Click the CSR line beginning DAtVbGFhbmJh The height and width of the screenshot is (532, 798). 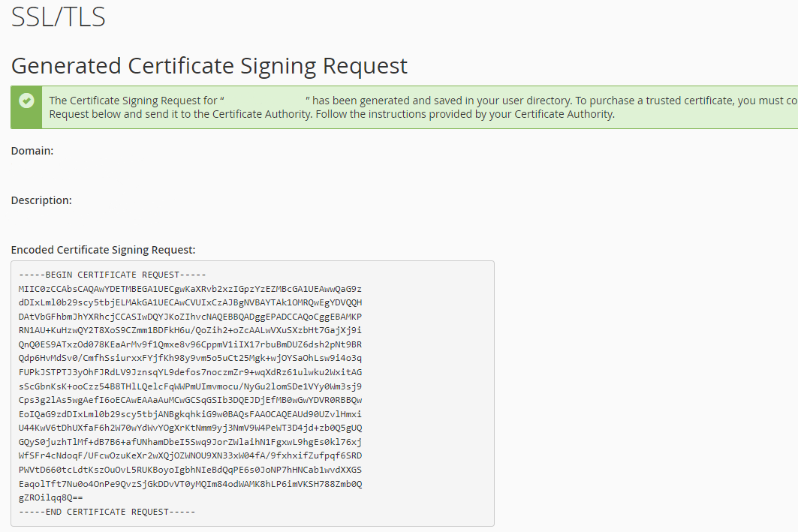(x=191, y=317)
